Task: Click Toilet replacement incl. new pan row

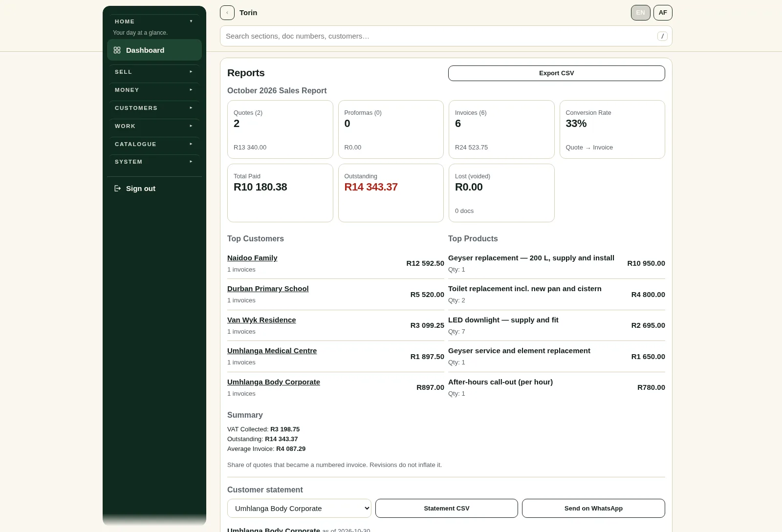Action: click(557, 295)
